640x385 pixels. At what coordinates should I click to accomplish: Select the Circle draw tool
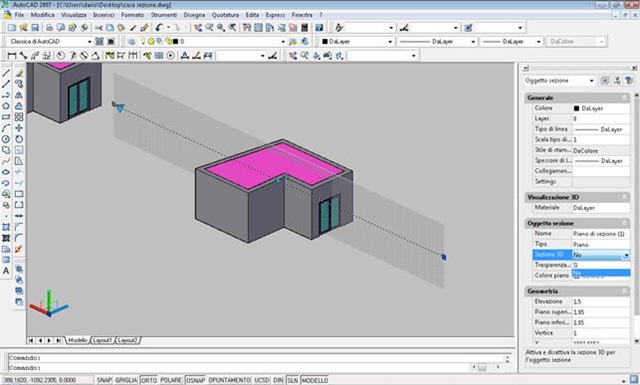(6, 139)
